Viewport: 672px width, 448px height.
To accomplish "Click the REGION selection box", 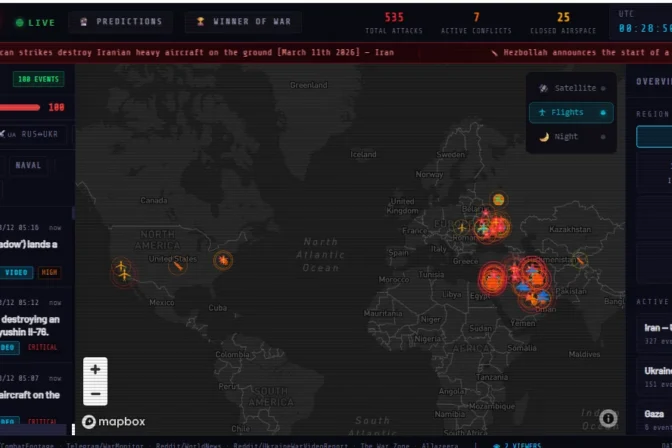I will 654,137.
